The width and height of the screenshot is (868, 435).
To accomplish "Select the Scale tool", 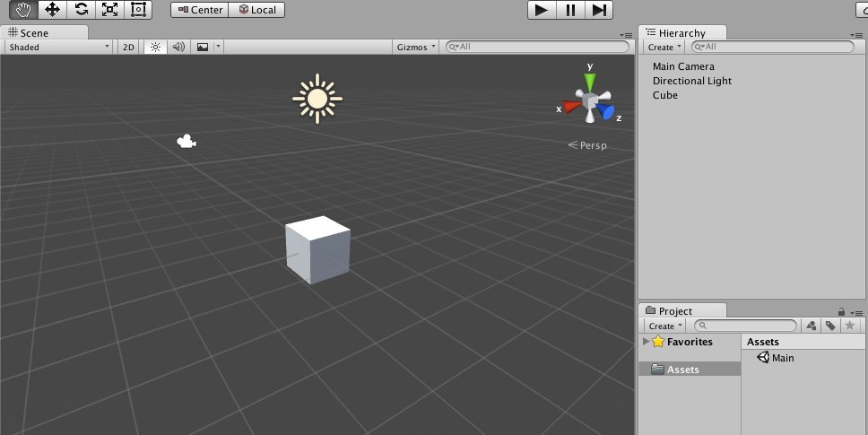I will 109,9.
